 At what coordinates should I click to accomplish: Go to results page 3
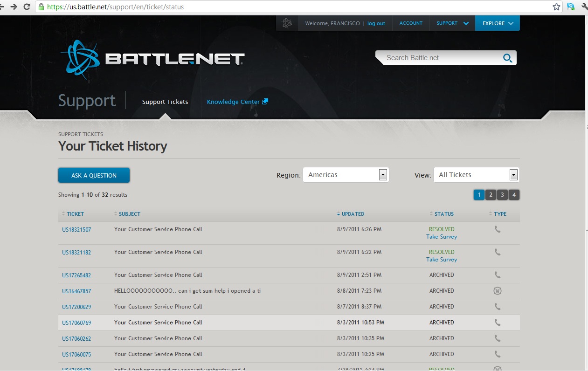click(x=502, y=195)
